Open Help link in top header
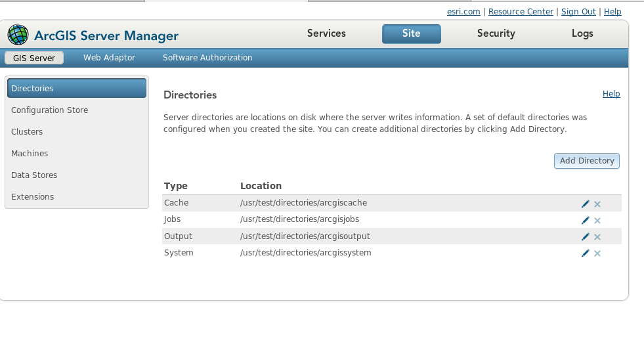The width and height of the screenshot is (644, 350). (x=612, y=12)
